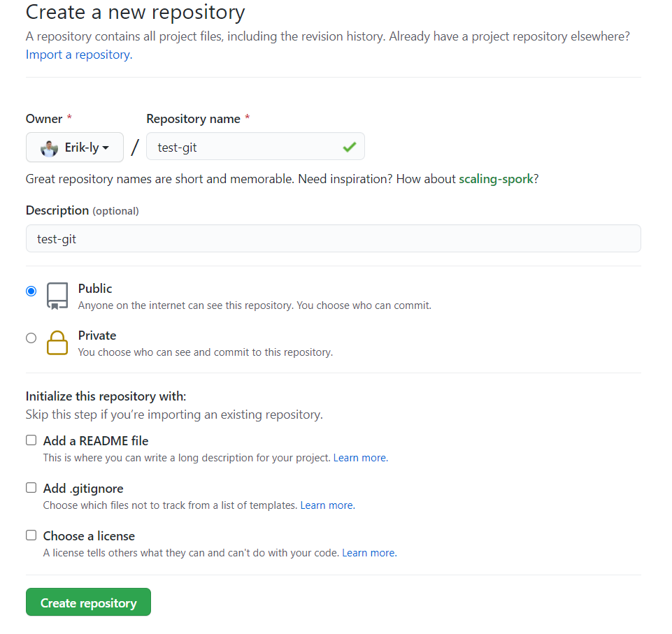Check the Add .gitignore option
The height and width of the screenshot is (634, 672).
coord(31,487)
